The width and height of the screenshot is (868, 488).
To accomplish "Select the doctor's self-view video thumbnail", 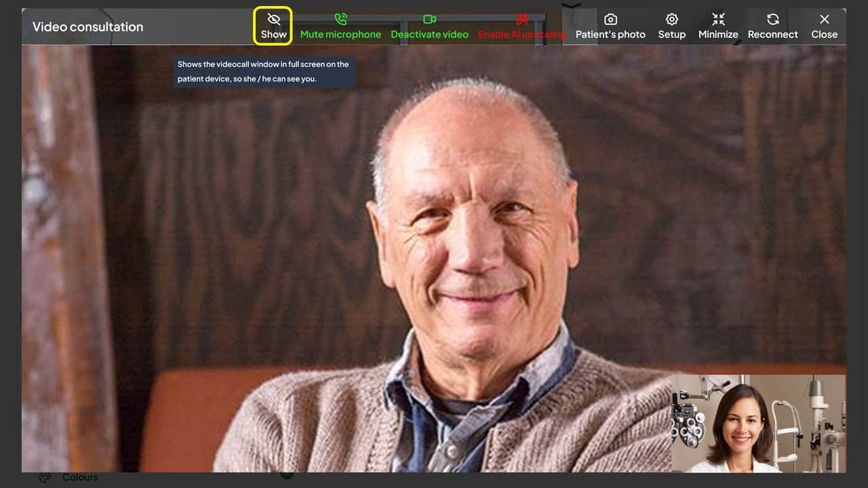I will (x=758, y=423).
